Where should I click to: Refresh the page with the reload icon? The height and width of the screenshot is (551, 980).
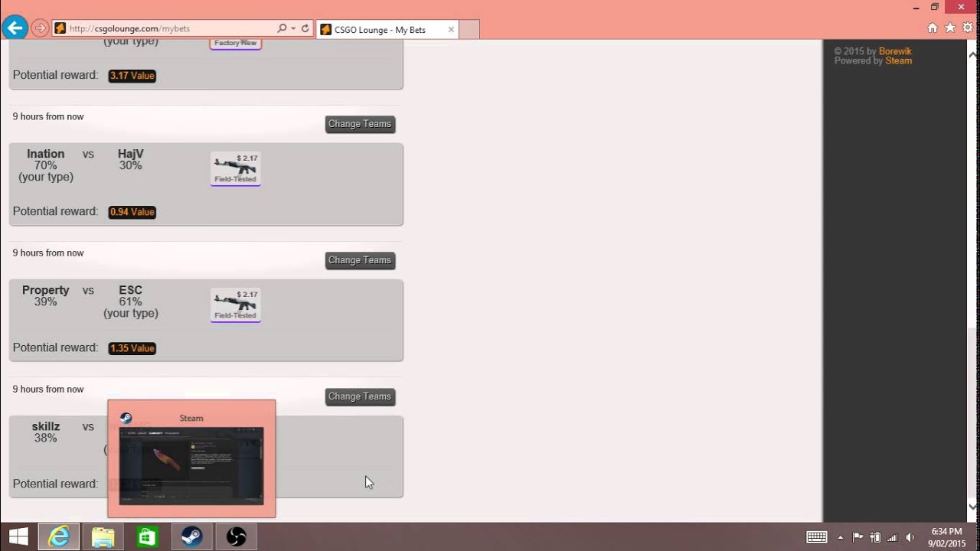305,28
